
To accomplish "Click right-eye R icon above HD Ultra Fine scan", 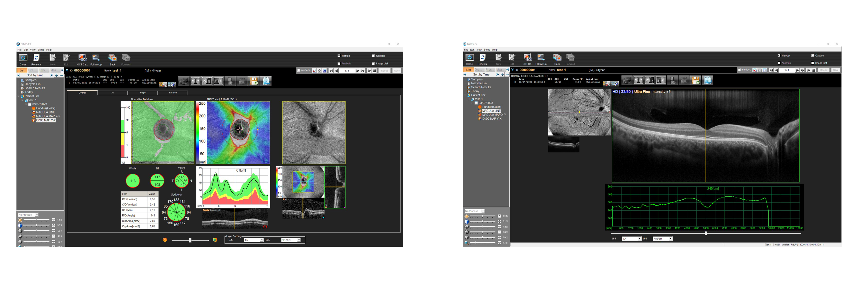I will (649, 81).
